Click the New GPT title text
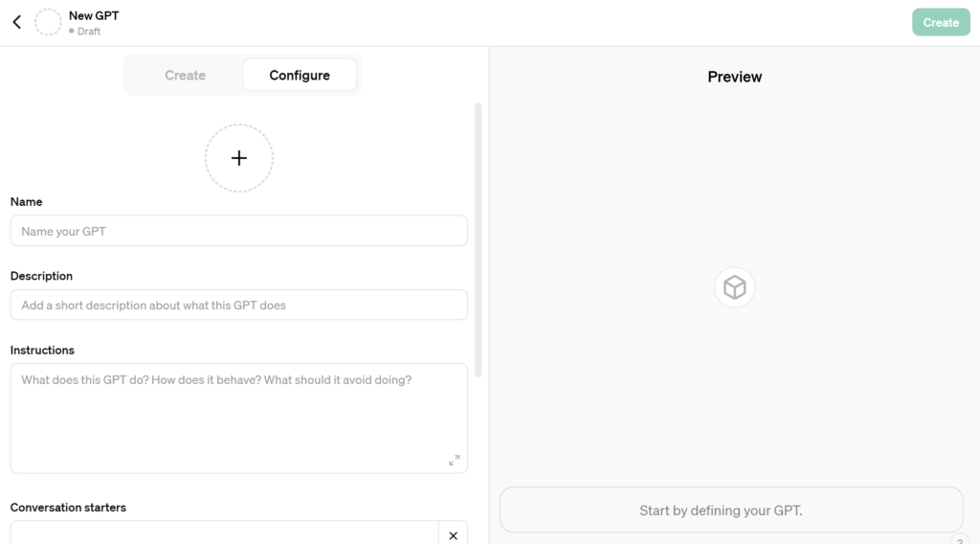 (94, 15)
